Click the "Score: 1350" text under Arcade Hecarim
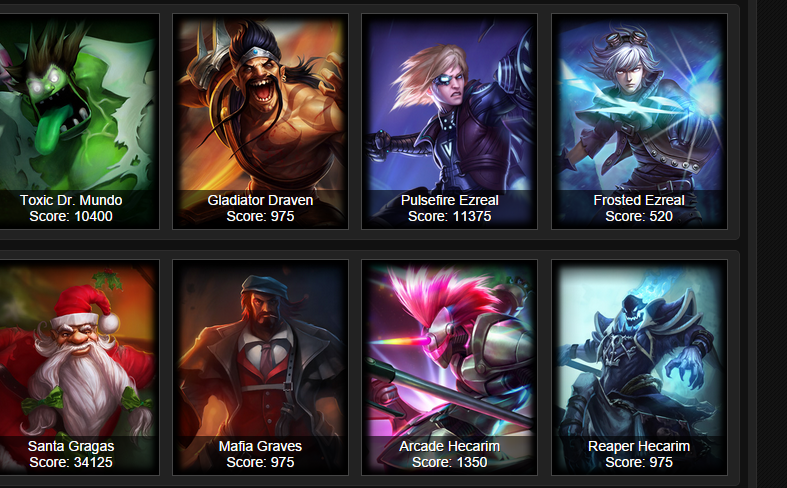 [x=449, y=462]
